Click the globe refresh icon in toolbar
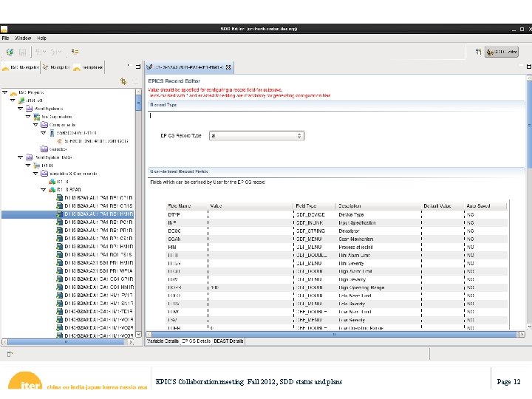Screen dimensions: 532x399 10,52
